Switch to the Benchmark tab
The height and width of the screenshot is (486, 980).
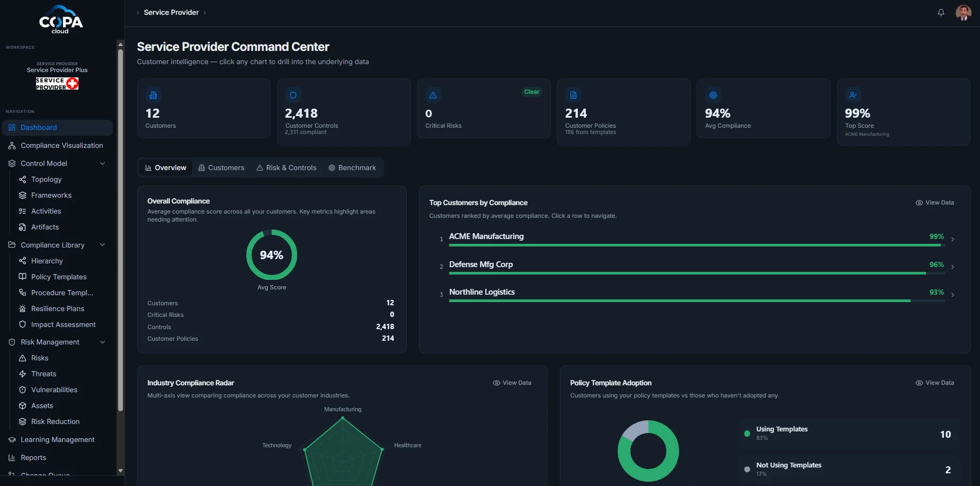click(352, 168)
